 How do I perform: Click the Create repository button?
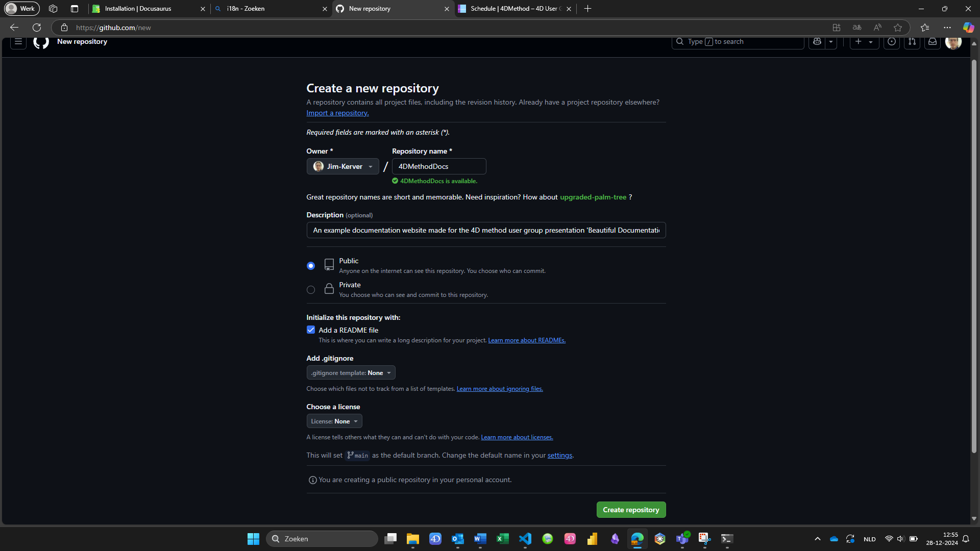pyautogui.click(x=631, y=510)
